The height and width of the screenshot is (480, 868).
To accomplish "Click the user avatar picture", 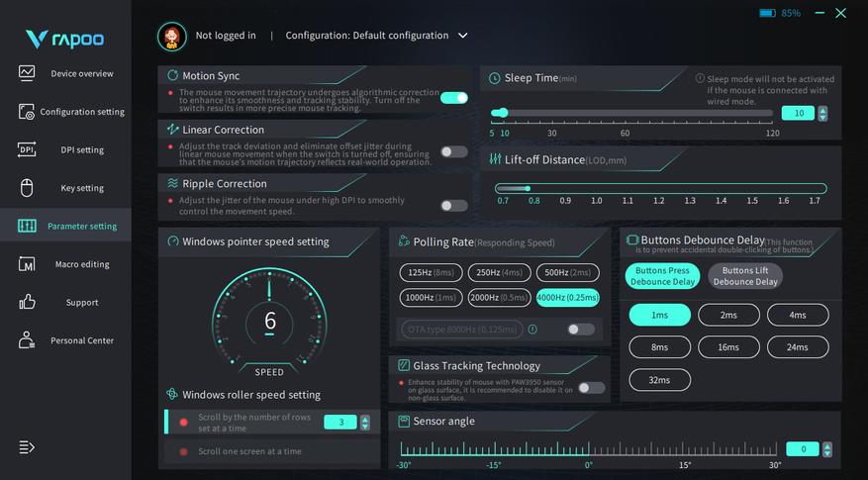I will coord(171,36).
